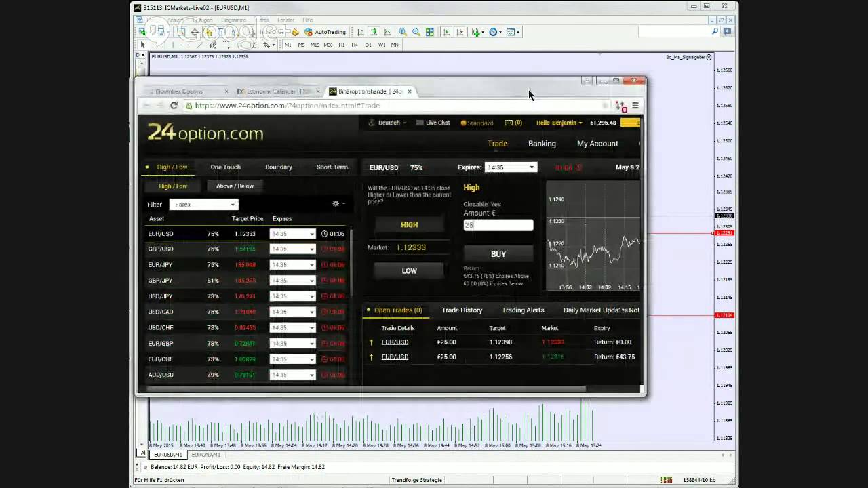Switch chart to line chart type
Screen dimensions: 868x488
387,32
